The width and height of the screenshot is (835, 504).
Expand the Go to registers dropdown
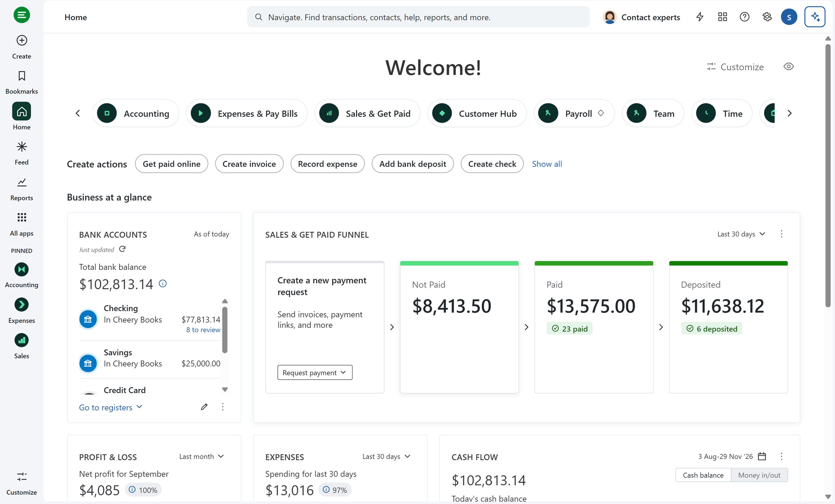coord(111,407)
